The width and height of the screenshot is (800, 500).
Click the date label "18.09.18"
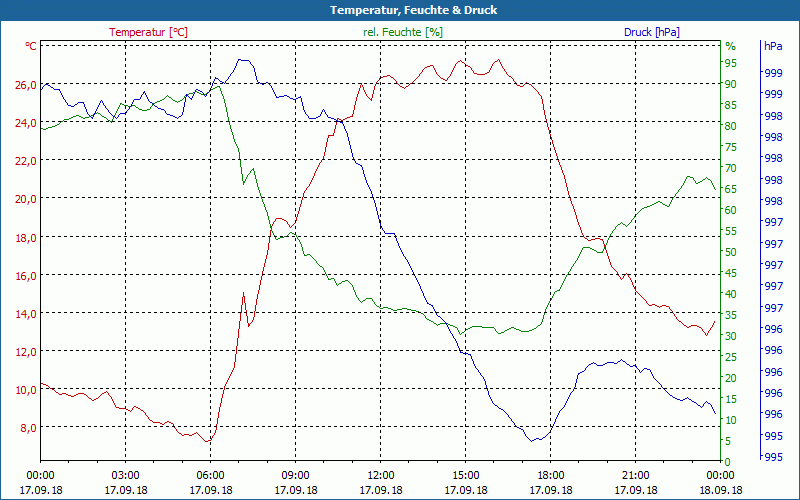720,490
